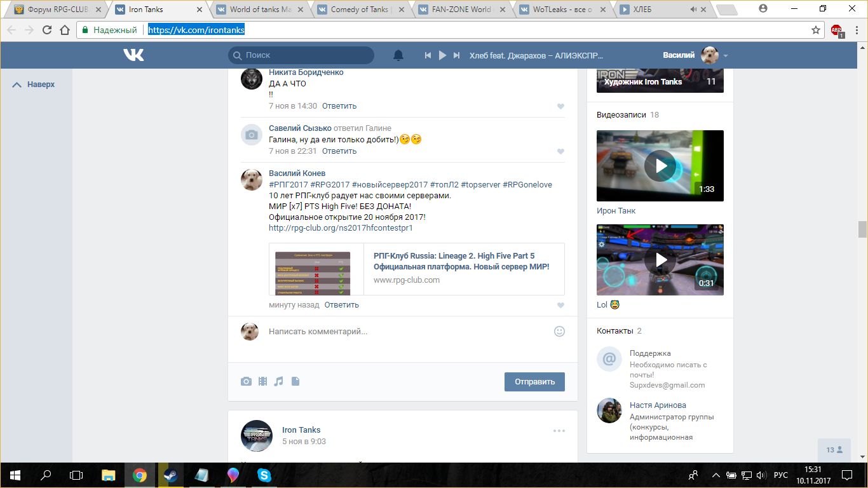
Task: Open the Chrome three-dot menu
Action: pyautogui.click(x=856, y=30)
